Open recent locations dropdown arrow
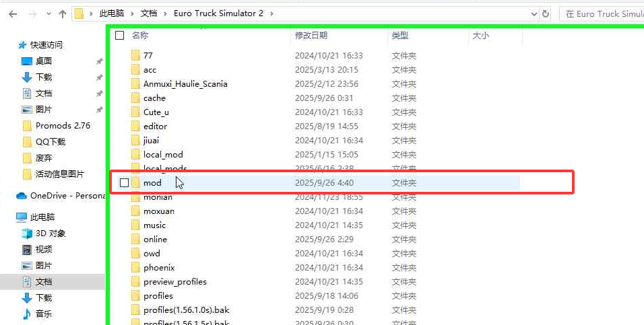This screenshot has height=325, width=644. (x=49, y=14)
